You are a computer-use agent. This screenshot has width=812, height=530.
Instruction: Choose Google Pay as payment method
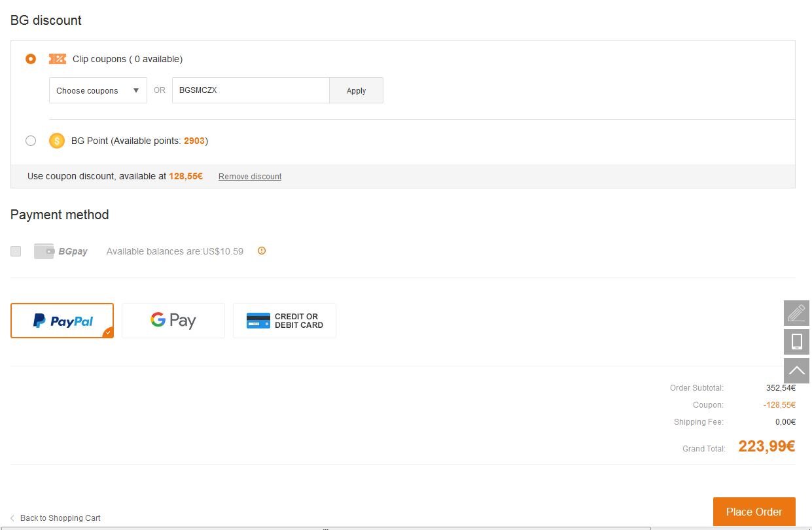pyautogui.click(x=173, y=321)
